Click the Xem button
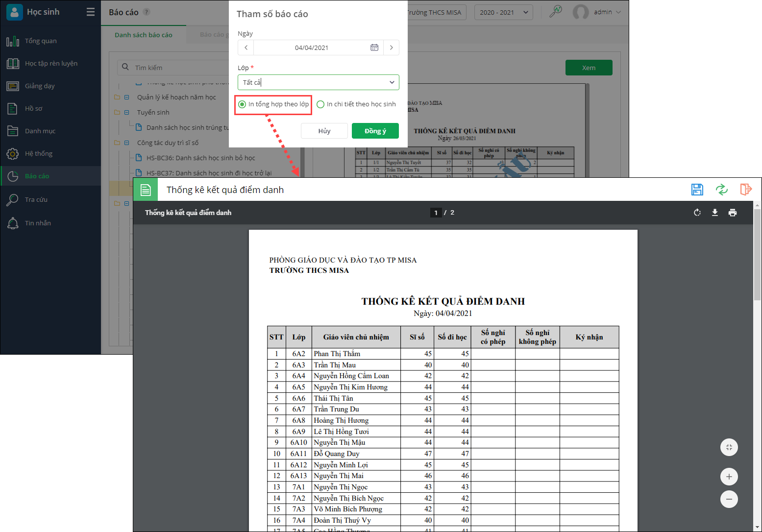 [589, 68]
